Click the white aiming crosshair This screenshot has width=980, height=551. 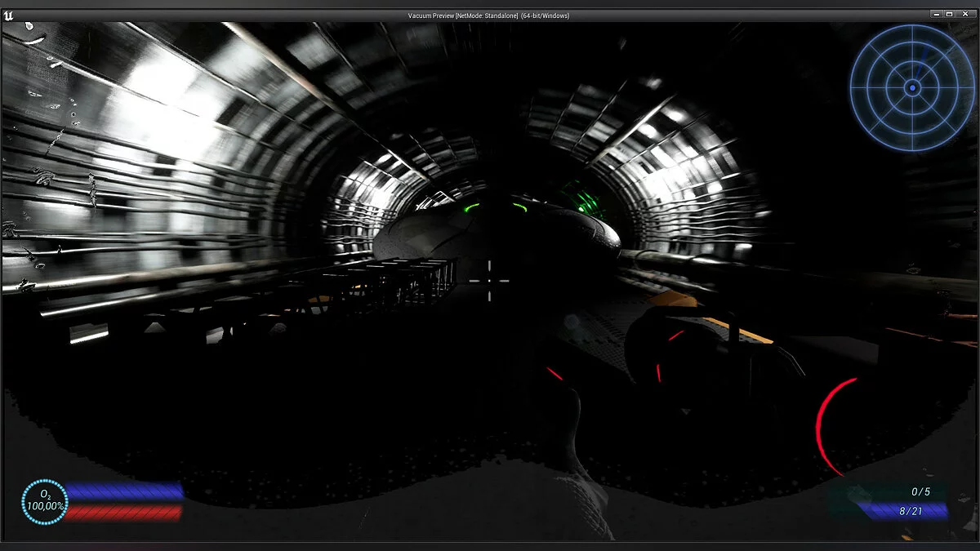click(489, 280)
